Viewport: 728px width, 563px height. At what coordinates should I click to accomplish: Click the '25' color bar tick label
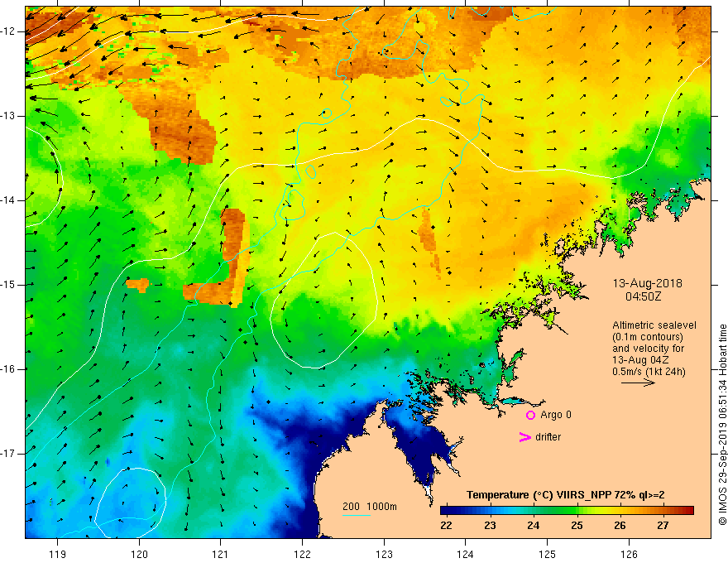pyautogui.click(x=577, y=526)
